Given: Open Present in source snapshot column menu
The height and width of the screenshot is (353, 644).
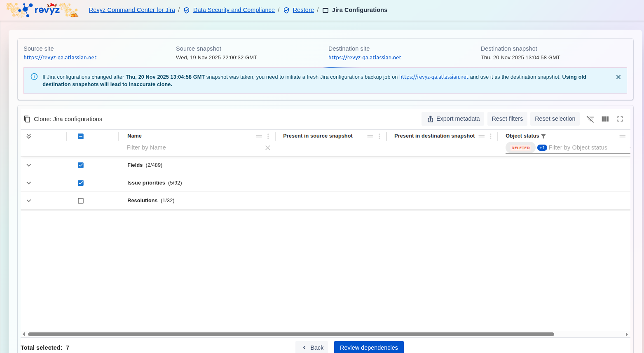Looking at the screenshot, I should [379, 136].
